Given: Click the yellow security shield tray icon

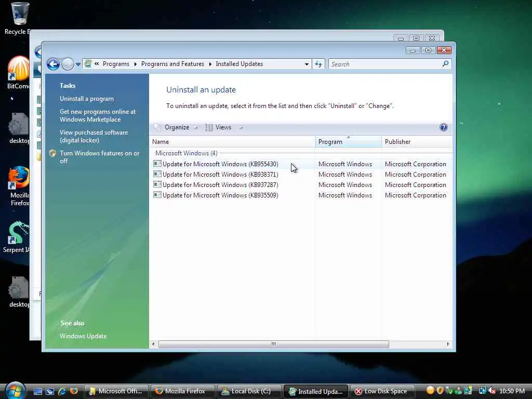Looking at the screenshot, I should coord(440,391).
